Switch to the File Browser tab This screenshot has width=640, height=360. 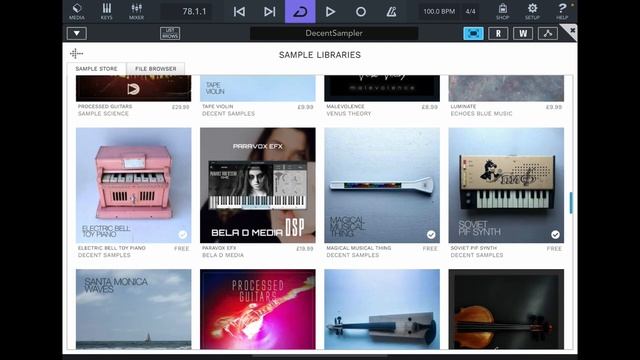click(x=156, y=69)
